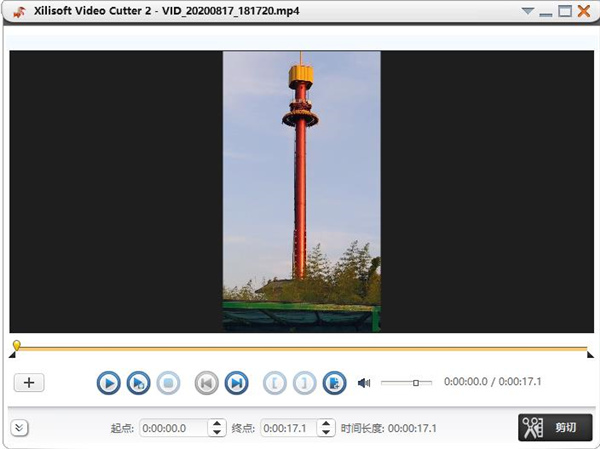Set start point bracket button
Screen dimensions: 600x449
tap(275, 383)
